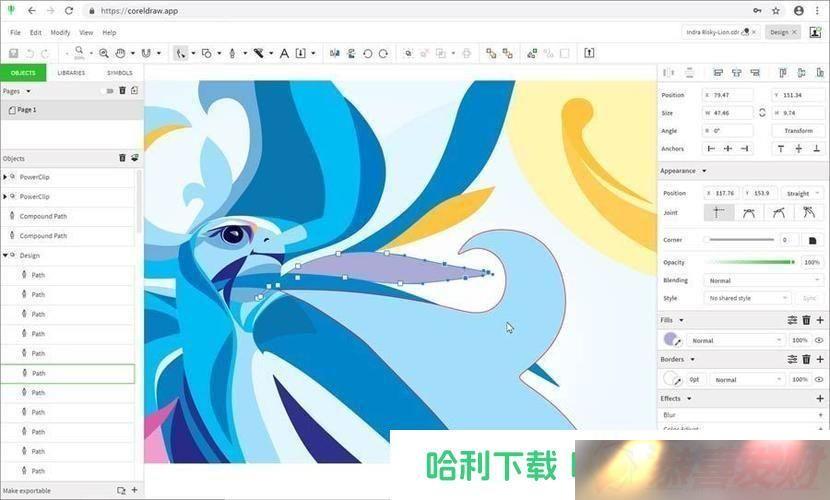Open the Straight node type dropdown

point(801,193)
